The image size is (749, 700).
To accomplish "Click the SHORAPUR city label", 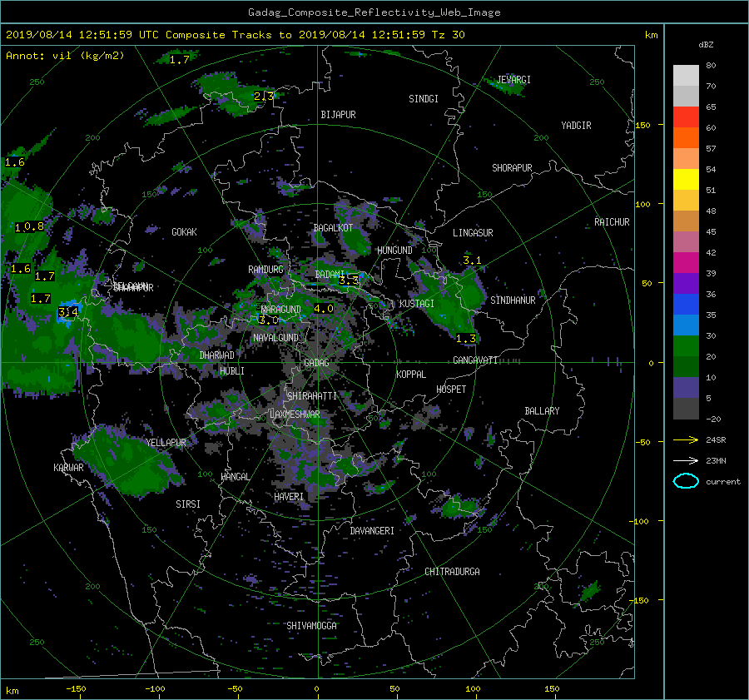I will coord(512,168).
